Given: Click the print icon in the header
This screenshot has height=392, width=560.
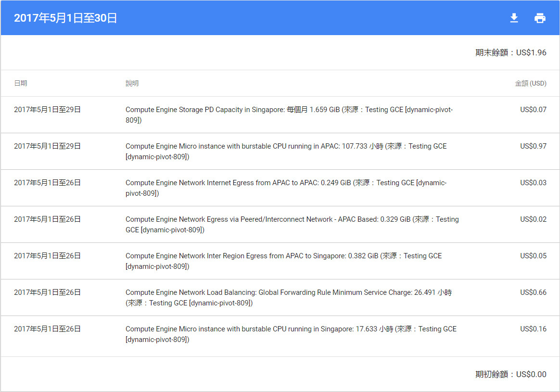Looking at the screenshot, I should coord(540,18).
